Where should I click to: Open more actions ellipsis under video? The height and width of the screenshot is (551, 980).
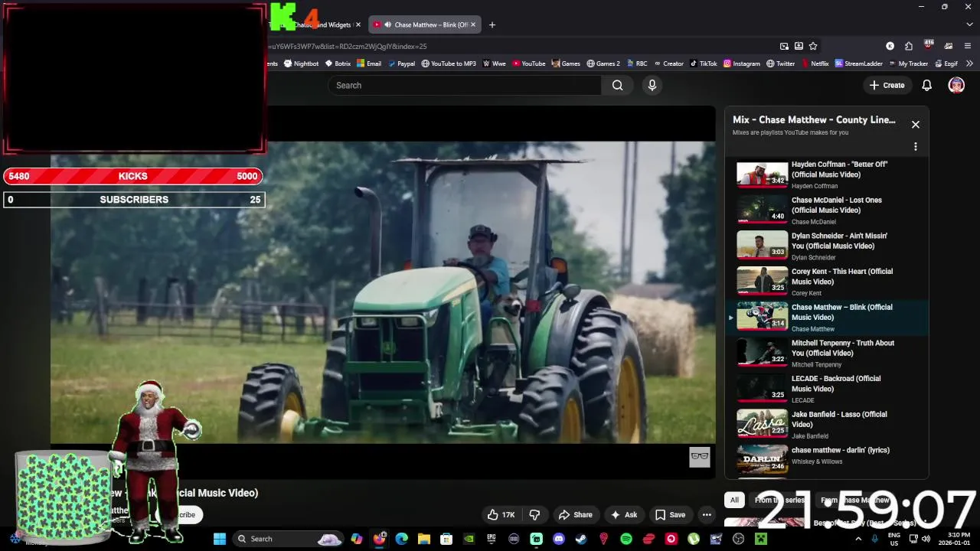pos(707,515)
